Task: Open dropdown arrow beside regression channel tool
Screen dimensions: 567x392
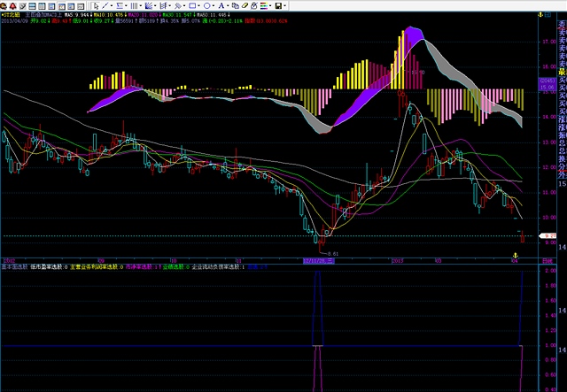Action: coord(169,6)
